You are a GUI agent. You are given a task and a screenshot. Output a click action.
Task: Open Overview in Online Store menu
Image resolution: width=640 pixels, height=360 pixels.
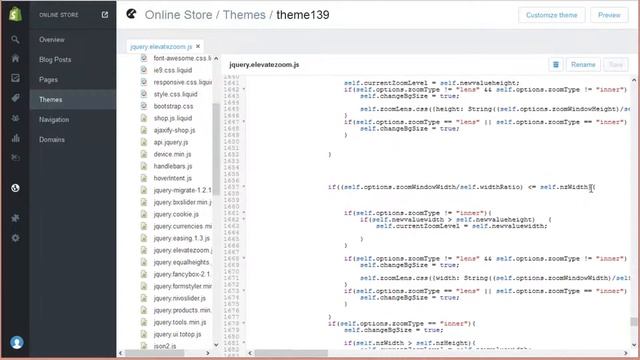[52, 40]
